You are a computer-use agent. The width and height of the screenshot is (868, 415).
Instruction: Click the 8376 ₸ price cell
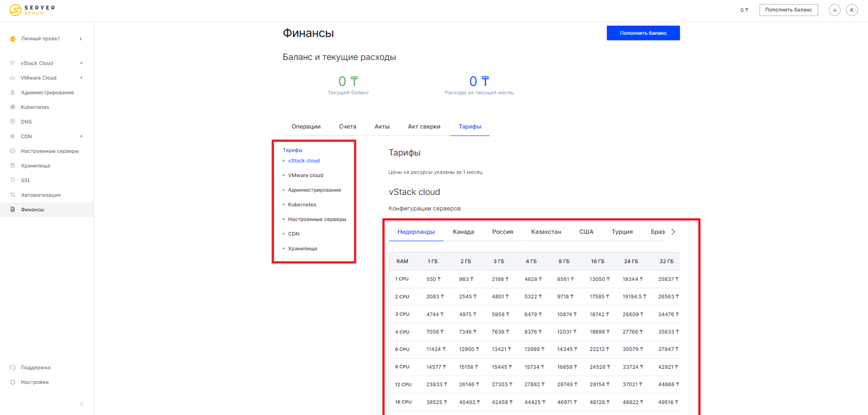click(x=533, y=332)
